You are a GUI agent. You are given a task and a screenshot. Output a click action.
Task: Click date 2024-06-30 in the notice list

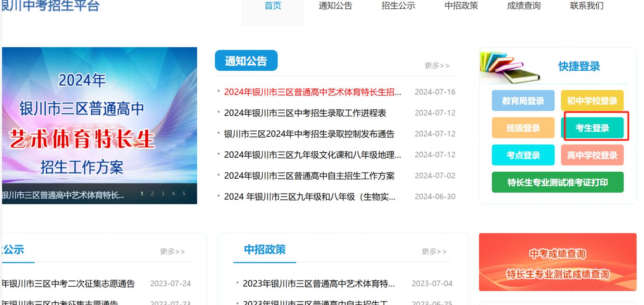pos(435,197)
